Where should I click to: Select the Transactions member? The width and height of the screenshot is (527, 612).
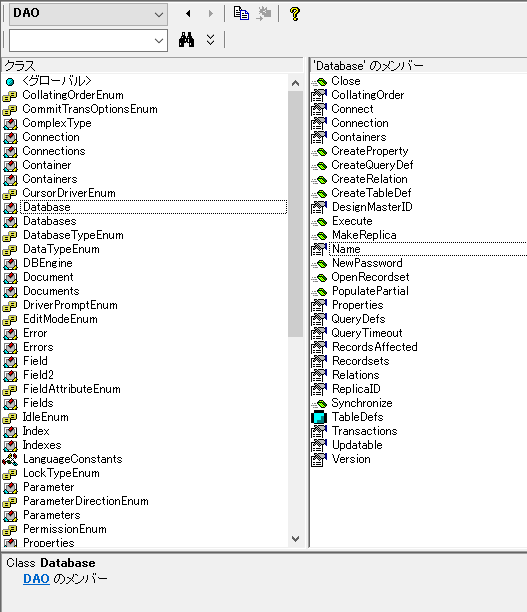(364, 431)
